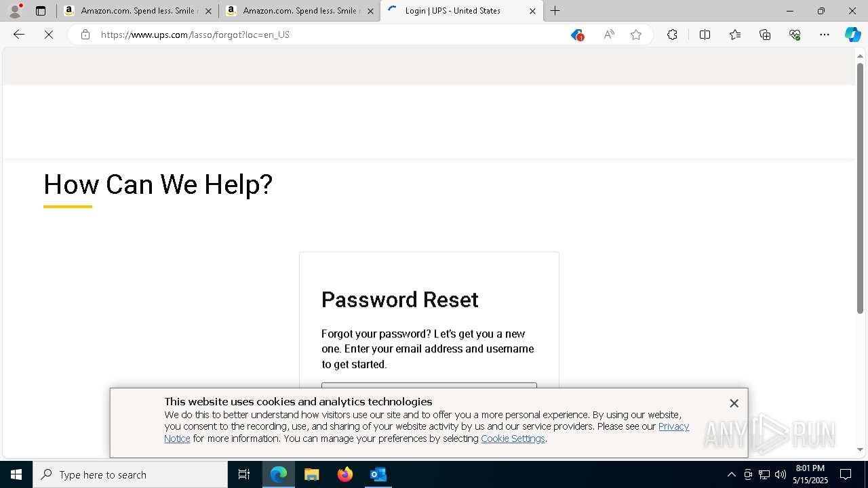
Task: Select the Login UPS tab
Action: click(461, 11)
